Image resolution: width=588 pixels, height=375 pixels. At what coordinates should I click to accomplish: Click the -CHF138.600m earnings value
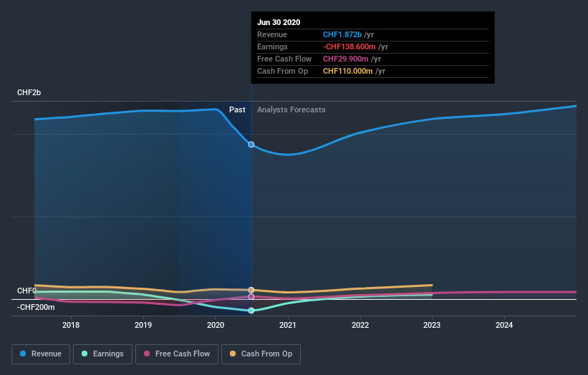349,47
